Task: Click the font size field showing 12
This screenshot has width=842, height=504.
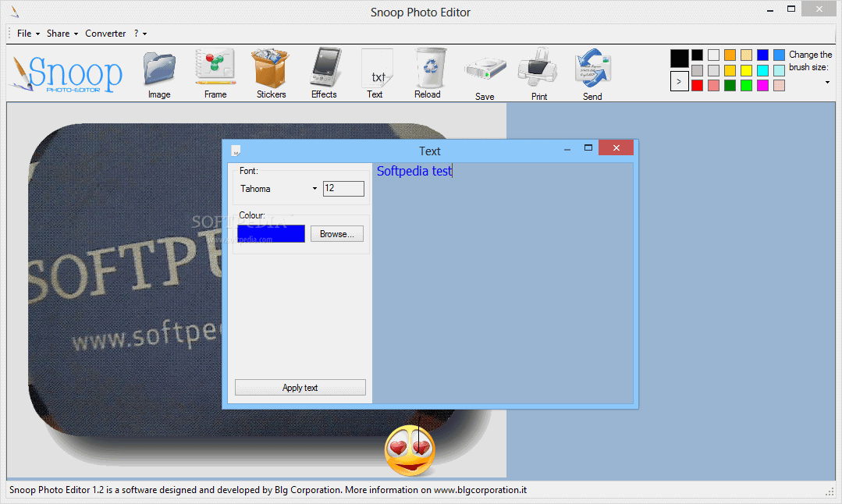Action: (x=343, y=188)
